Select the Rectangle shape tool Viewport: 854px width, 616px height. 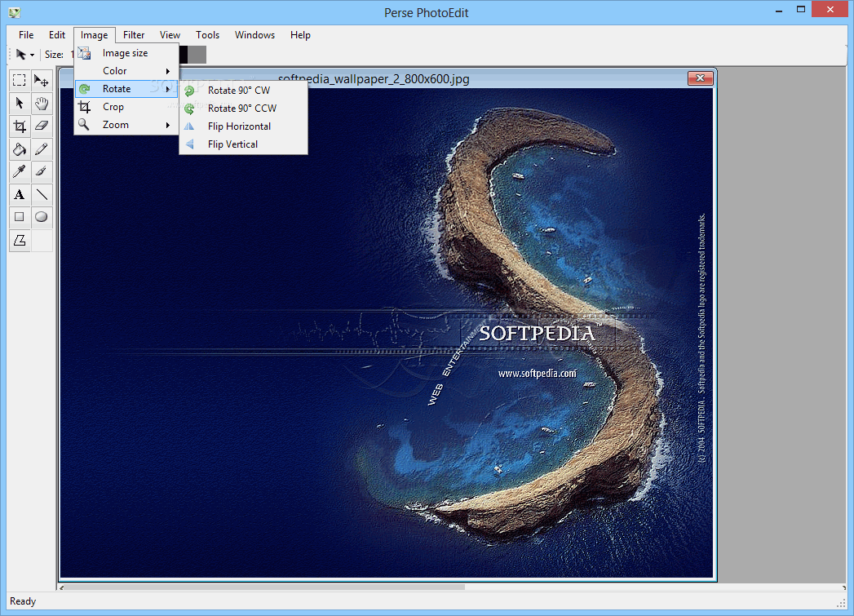[x=20, y=217]
